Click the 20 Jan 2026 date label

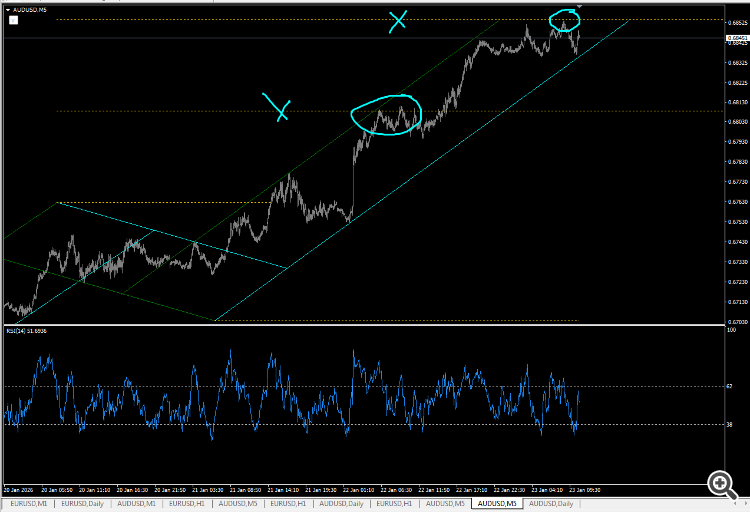19,490
